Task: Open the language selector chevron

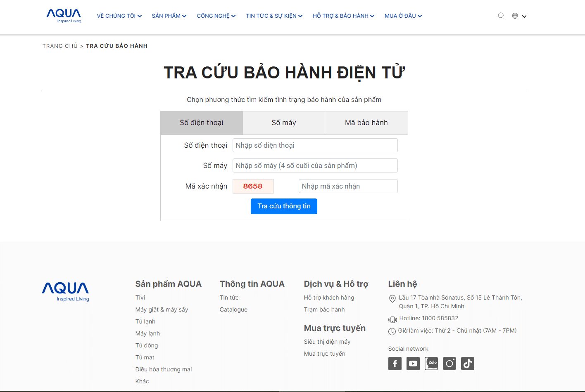Action: (x=524, y=17)
